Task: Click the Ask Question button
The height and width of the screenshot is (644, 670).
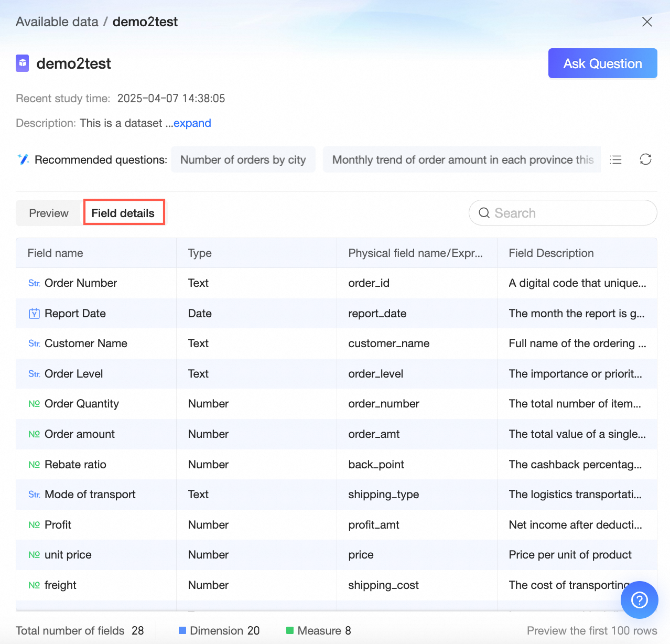Action: 603,63
